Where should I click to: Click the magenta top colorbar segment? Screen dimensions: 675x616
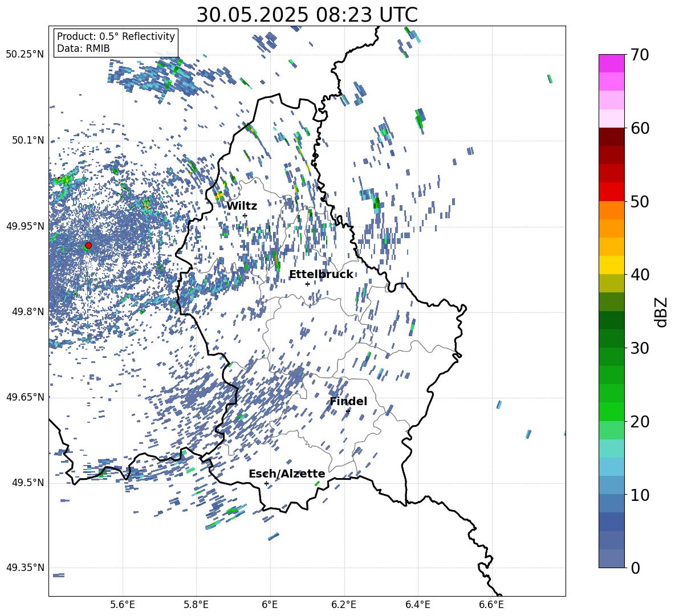click(612, 63)
